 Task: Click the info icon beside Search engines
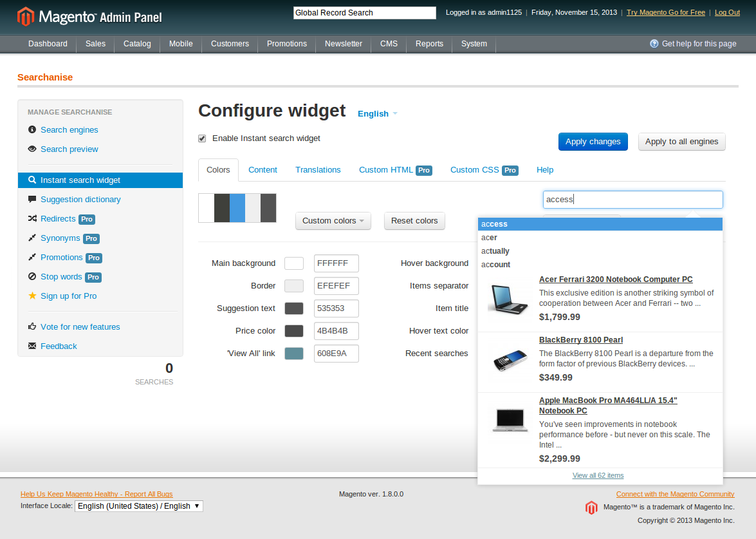pyautogui.click(x=32, y=129)
